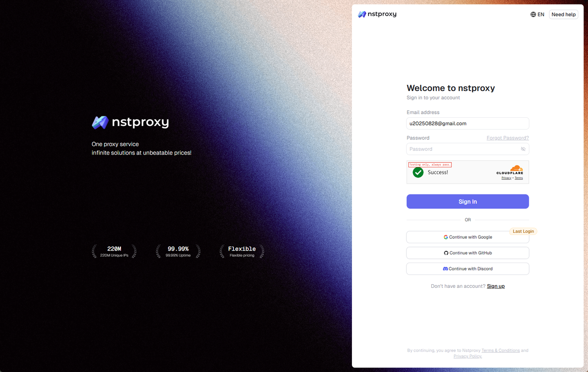Click the Sign In button
The width and height of the screenshot is (588, 372).
[x=467, y=201]
